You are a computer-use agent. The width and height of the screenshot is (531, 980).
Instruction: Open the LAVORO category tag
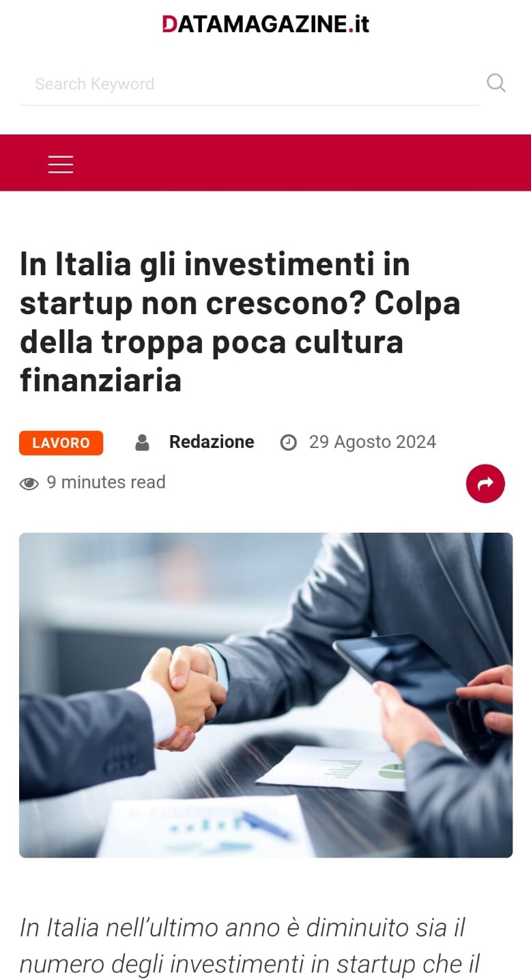[61, 443]
